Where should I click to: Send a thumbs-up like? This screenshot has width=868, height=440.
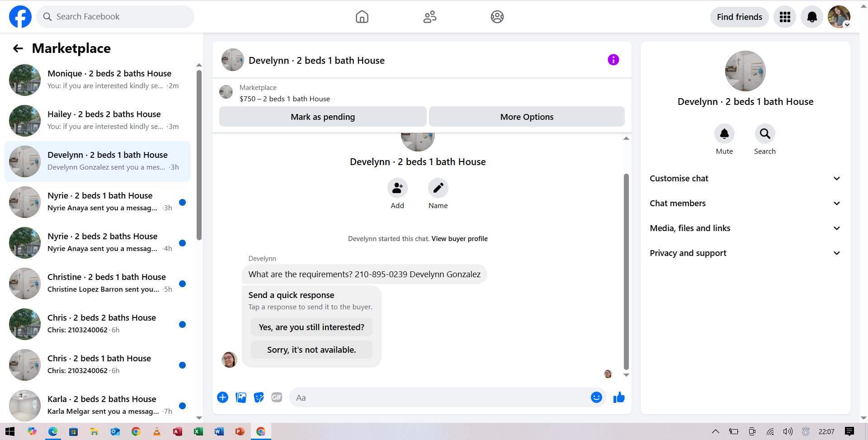[619, 397]
